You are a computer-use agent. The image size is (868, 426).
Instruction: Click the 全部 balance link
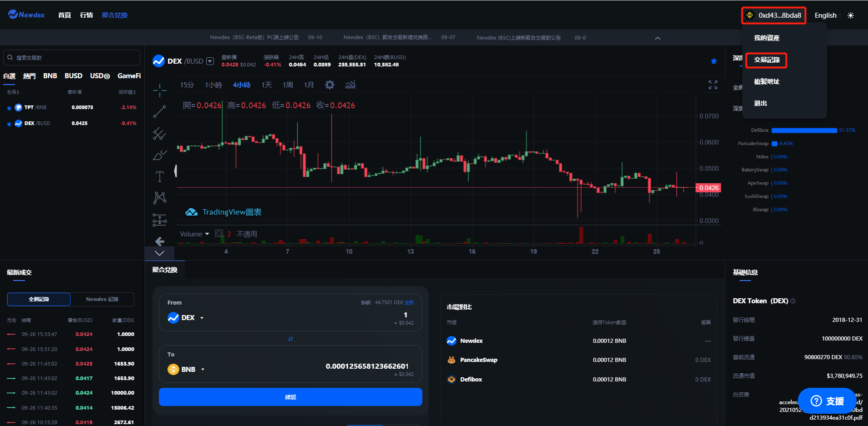[409, 302]
